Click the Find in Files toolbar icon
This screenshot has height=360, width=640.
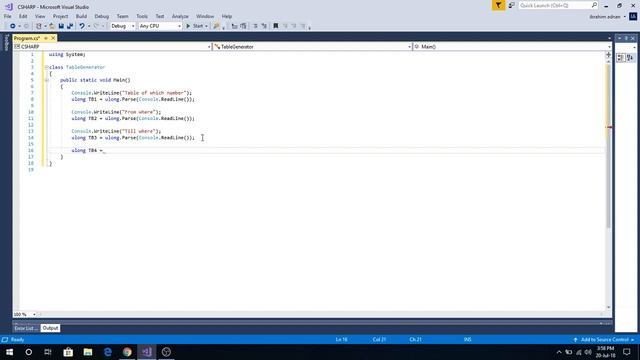point(216,26)
